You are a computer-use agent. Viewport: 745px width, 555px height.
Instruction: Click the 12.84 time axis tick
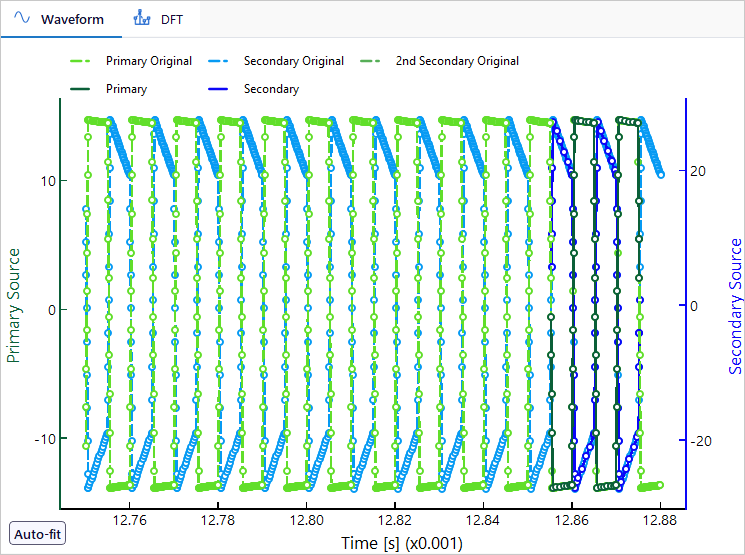483,520
